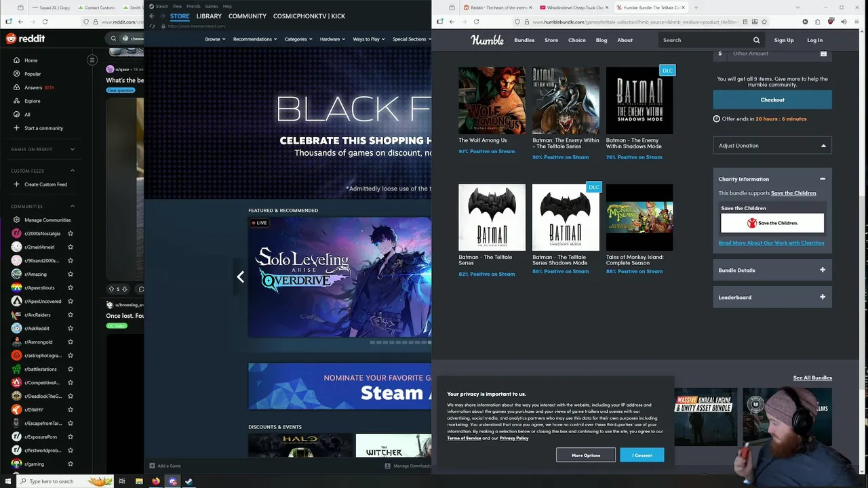Click More Options on privacy notice
The image size is (868, 488).
click(x=586, y=455)
